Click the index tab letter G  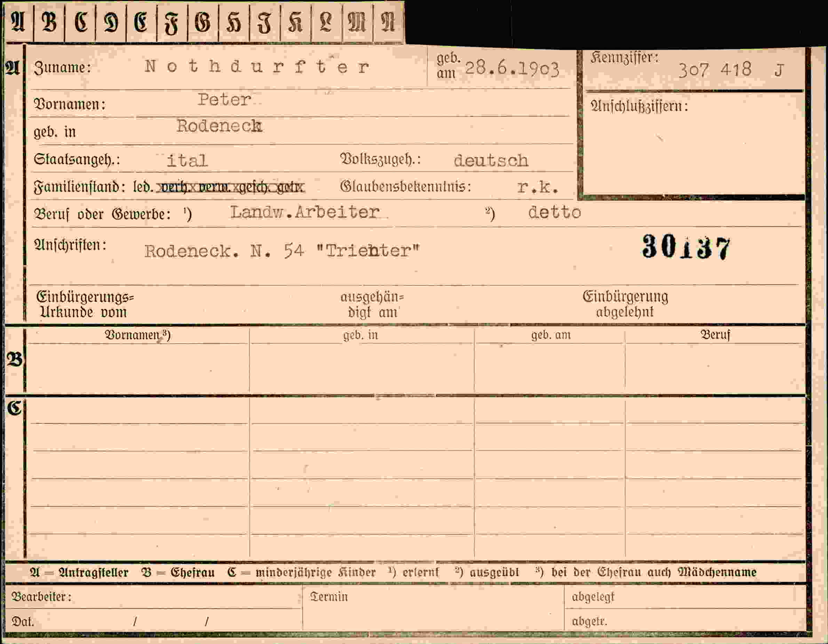202,22
